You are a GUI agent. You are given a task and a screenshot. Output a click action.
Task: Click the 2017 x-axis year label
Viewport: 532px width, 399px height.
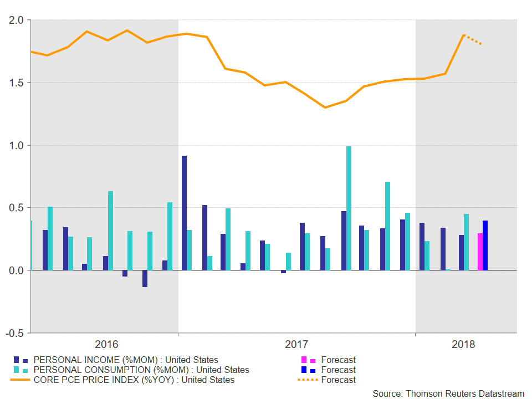(x=296, y=344)
